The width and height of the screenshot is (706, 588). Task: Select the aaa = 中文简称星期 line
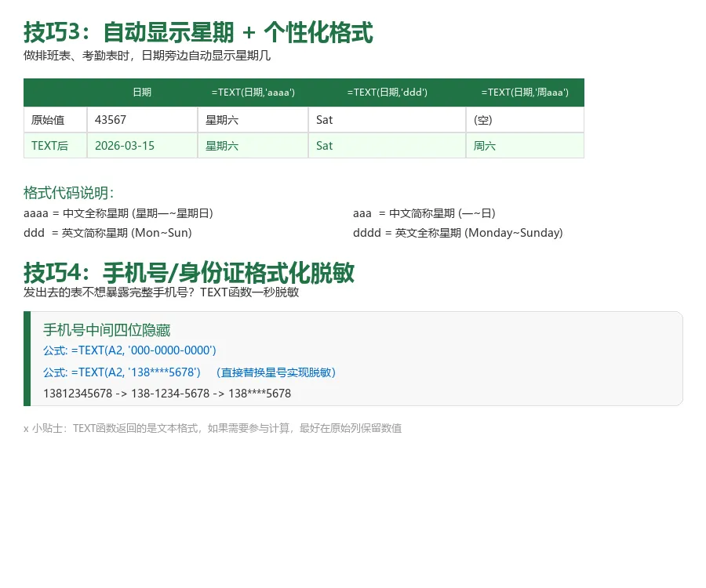tap(424, 213)
